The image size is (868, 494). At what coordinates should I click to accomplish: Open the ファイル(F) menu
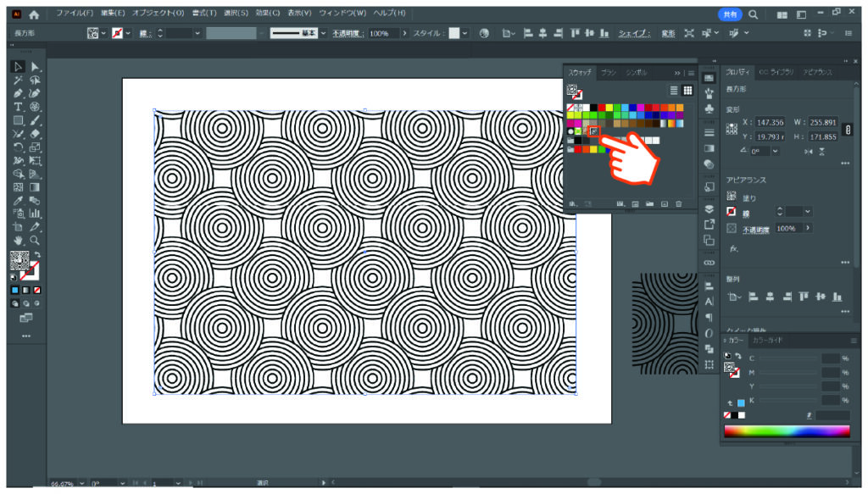(75, 13)
